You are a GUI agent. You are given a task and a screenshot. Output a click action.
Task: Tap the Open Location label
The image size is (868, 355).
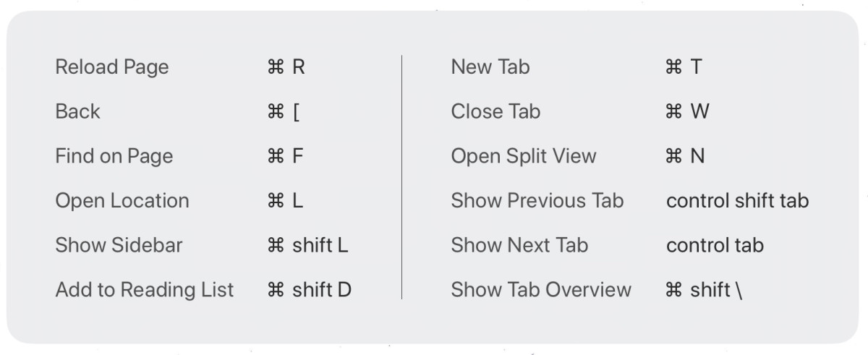[x=122, y=201]
